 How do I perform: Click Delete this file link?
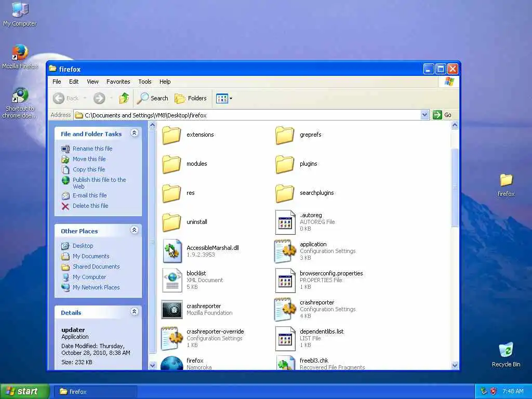pyautogui.click(x=90, y=206)
